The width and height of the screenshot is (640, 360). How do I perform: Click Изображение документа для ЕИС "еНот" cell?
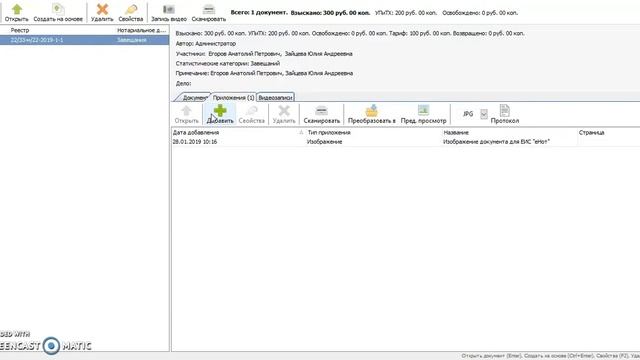point(496,142)
